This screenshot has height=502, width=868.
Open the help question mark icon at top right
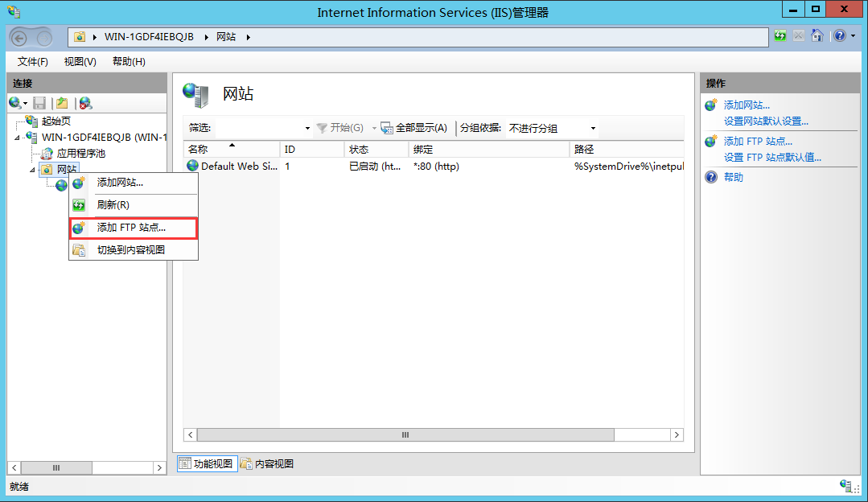click(x=840, y=36)
